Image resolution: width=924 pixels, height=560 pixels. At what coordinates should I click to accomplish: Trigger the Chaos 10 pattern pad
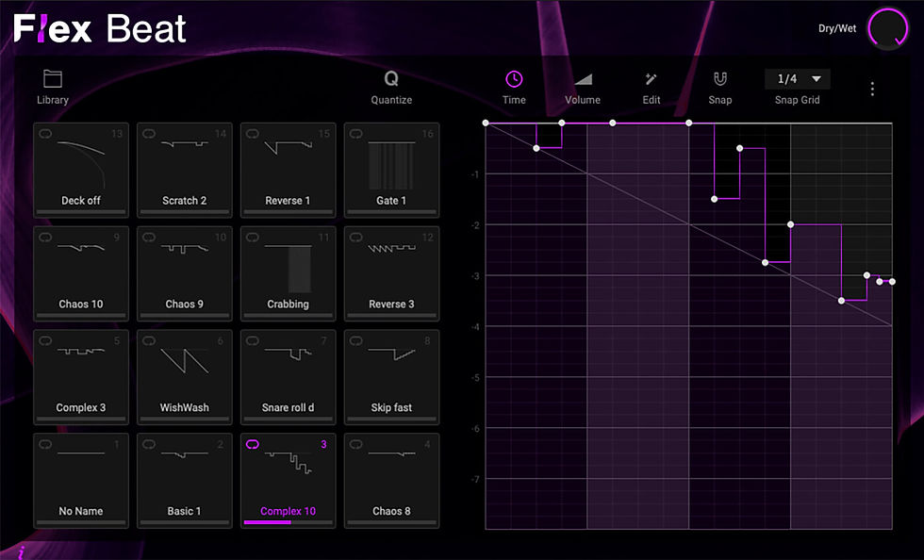pyautogui.click(x=81, y=274)
